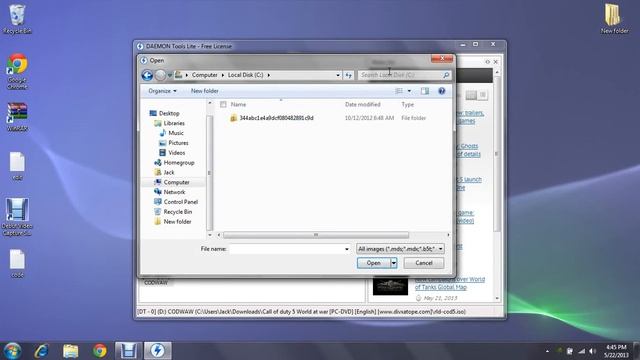This screenshot has width=640, height=360.
Task: Click the network signal tray icon
Action: tap(582, 351)
